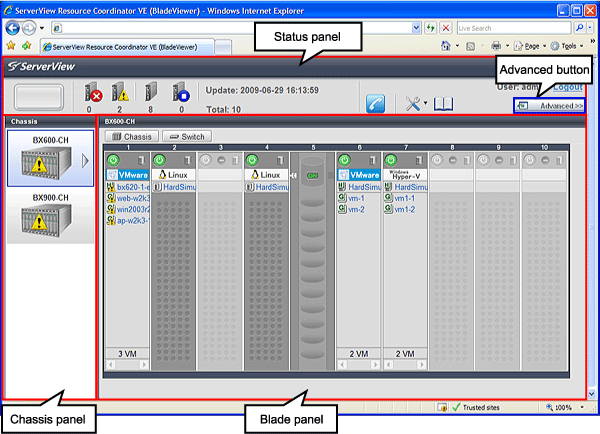Viewport: 600px width, 434px height.
Task: Click the minus icon on blade 8
Action: (x=453, y=160)
